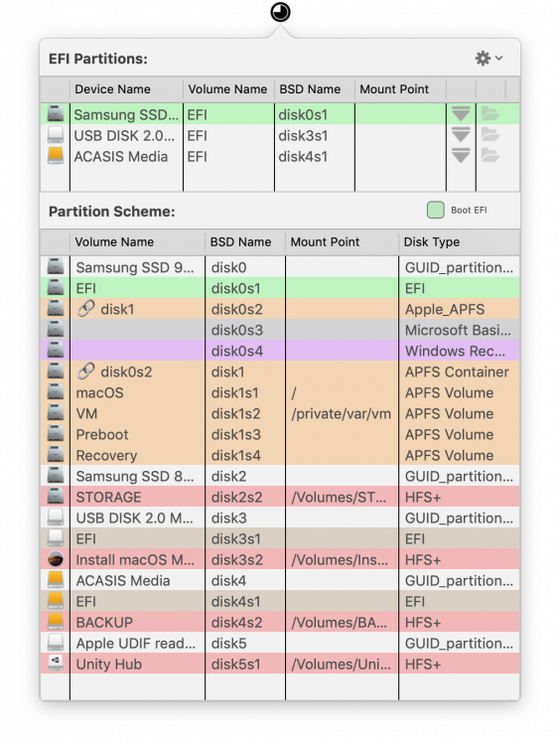Viewport: 560px width, 745px height.
Task: Click the /private/var/vm mount point cell
Action: [342, 414]
